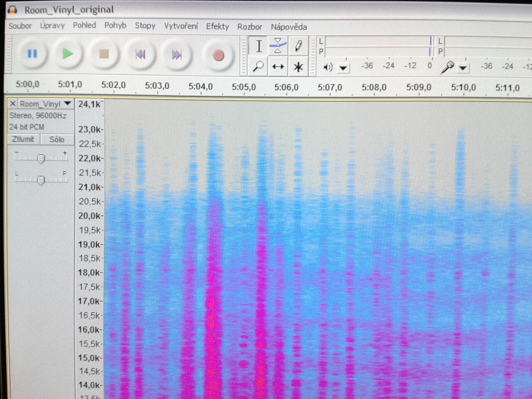
Task: Open the Rozbor menu
Action: coord(250,27)
